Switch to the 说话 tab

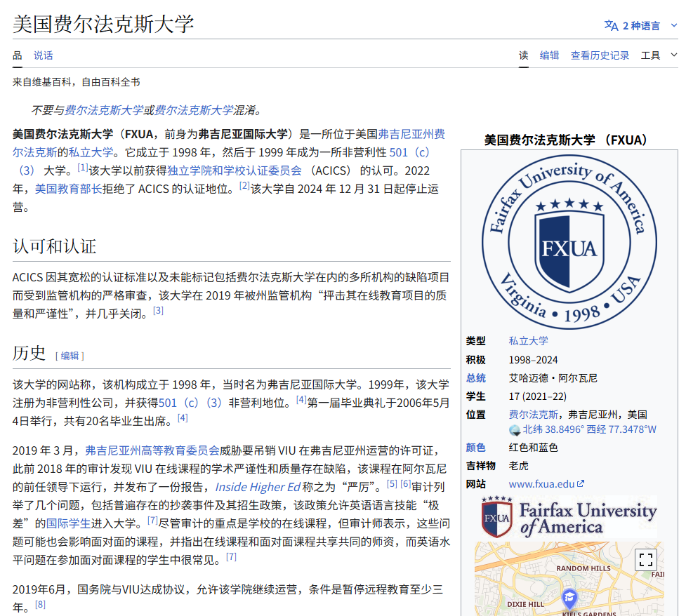coord(42,54)
